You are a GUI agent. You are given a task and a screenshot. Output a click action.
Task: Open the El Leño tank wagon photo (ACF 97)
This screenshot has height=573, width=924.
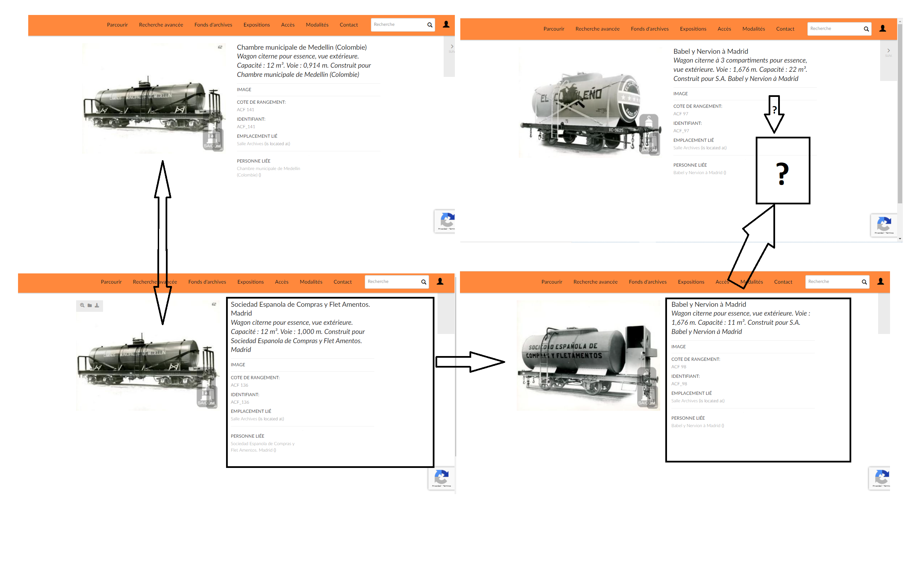click(x=590, y=103)
